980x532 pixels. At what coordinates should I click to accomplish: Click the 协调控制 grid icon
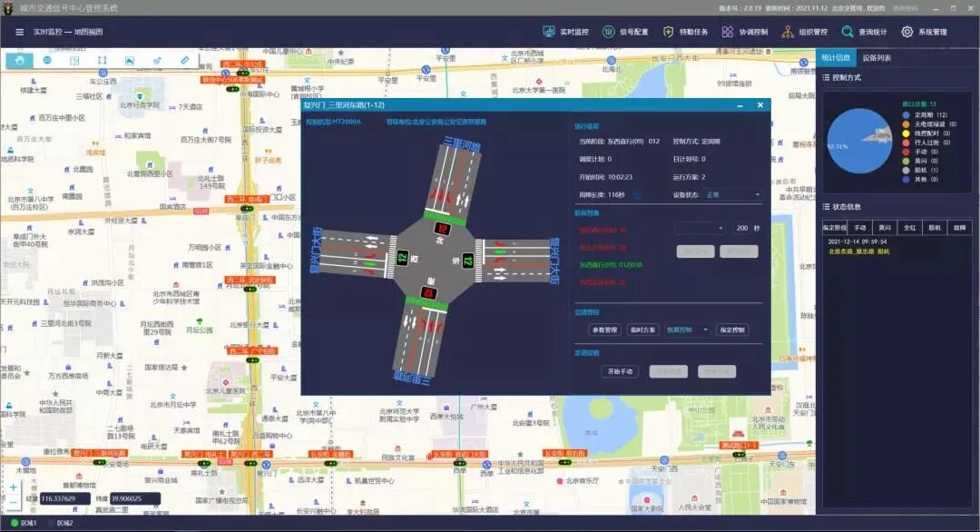728,31
